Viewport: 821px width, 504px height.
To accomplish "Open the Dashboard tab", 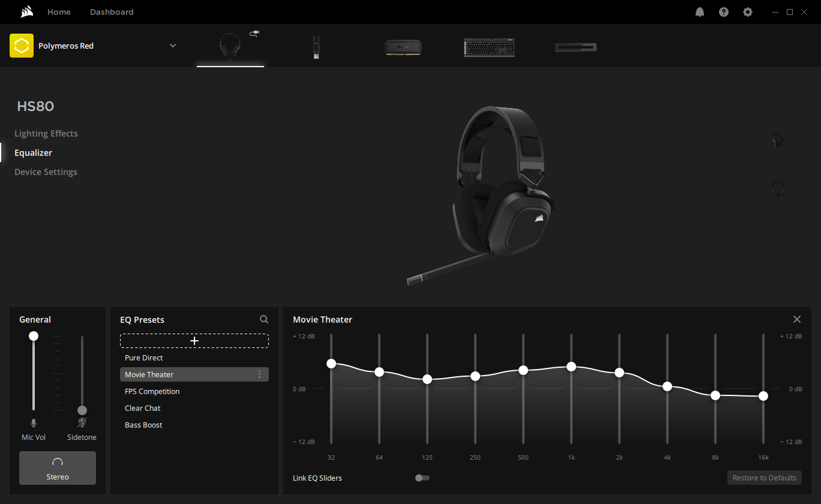I will (x=112, y=12).
